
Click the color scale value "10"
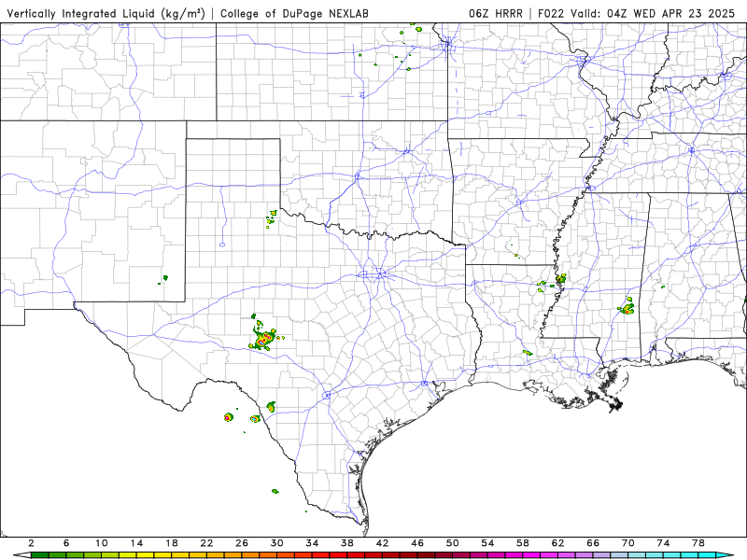coord(102,543)
